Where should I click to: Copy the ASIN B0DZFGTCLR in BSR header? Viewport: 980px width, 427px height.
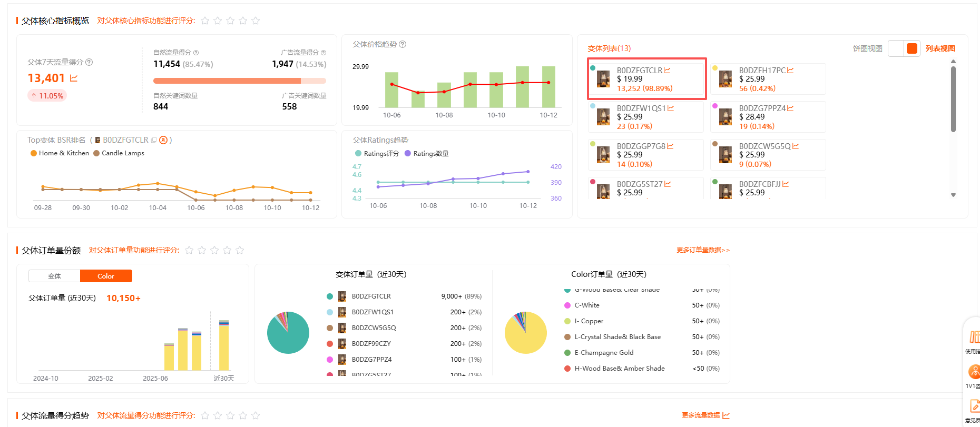pos(154,140)
